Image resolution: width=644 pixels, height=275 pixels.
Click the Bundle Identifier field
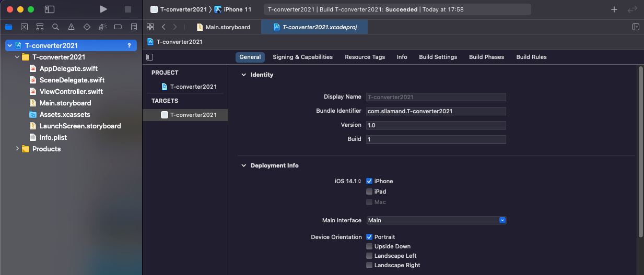[436, 111]
